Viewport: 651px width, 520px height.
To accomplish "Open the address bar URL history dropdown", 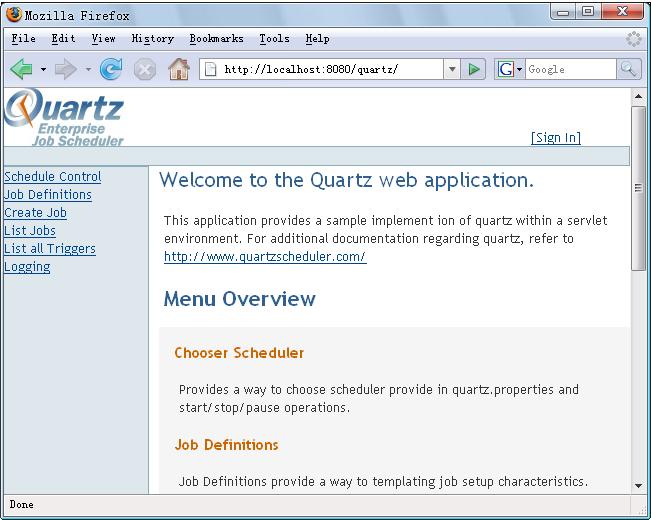I will point(452,69).
